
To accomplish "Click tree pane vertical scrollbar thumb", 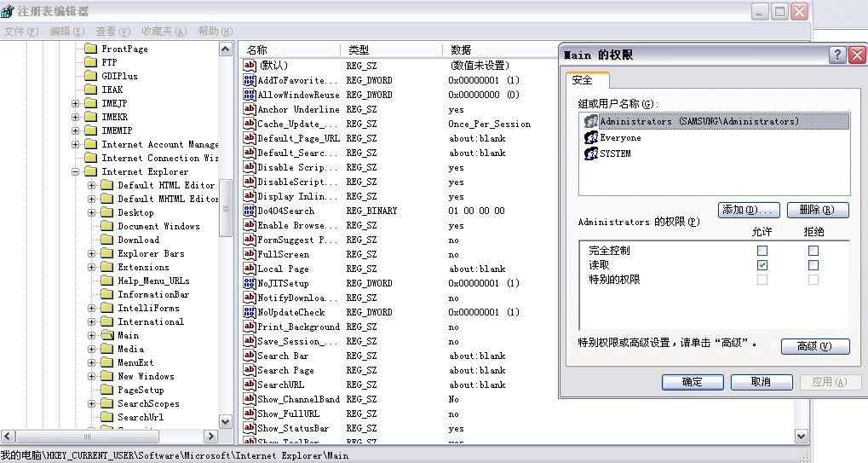I will pos(225,208).
